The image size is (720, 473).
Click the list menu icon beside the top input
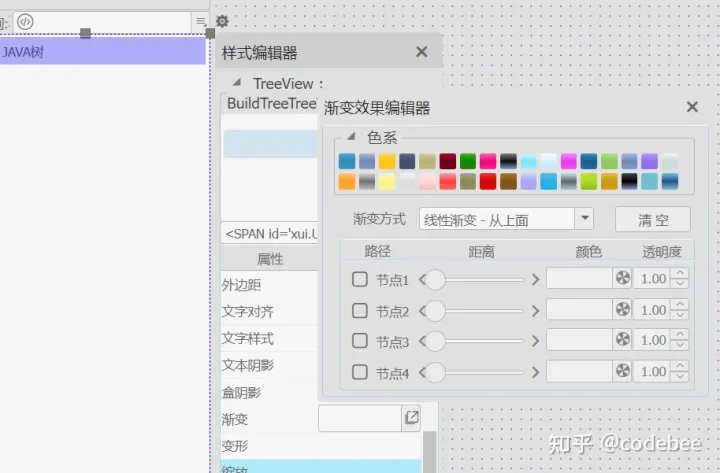click(x=200, y=21)
